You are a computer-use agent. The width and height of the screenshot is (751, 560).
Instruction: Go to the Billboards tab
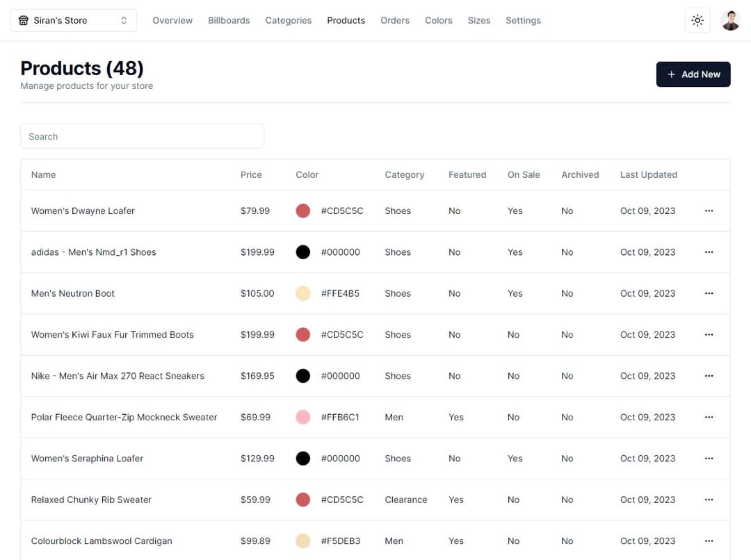pos(229,21)
